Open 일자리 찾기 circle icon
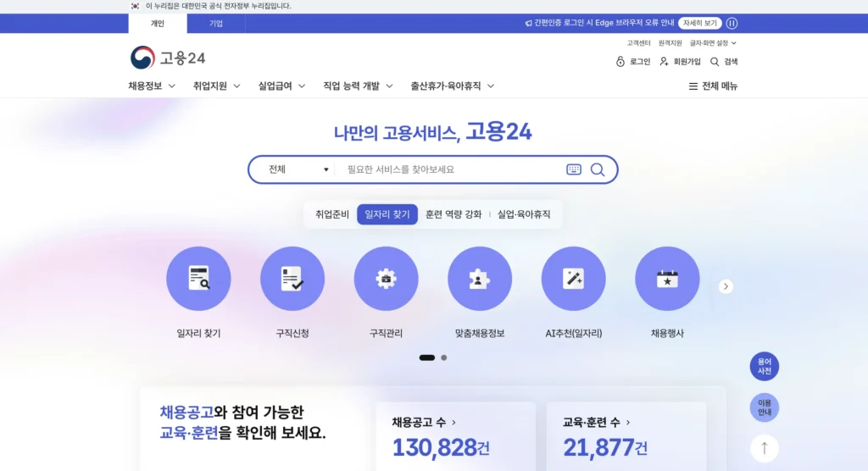Viewport: 868px width, 471px height. click(x=198, y=279)
